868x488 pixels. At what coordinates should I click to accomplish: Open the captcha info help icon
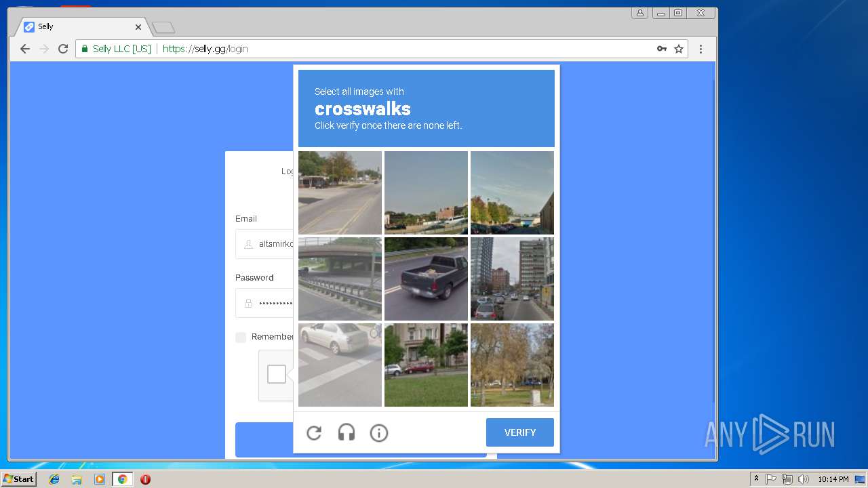[379, 432]
